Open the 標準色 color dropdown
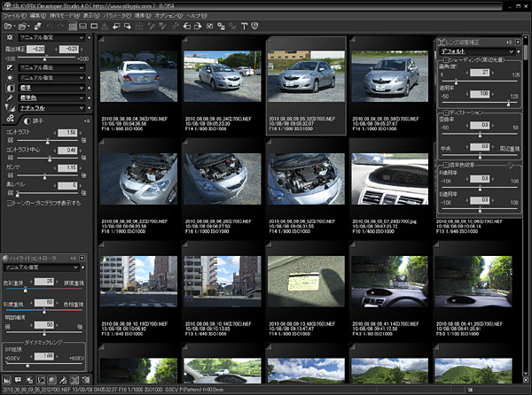Image resolution: width=532 pixels, height=395 pixels. 51,98
